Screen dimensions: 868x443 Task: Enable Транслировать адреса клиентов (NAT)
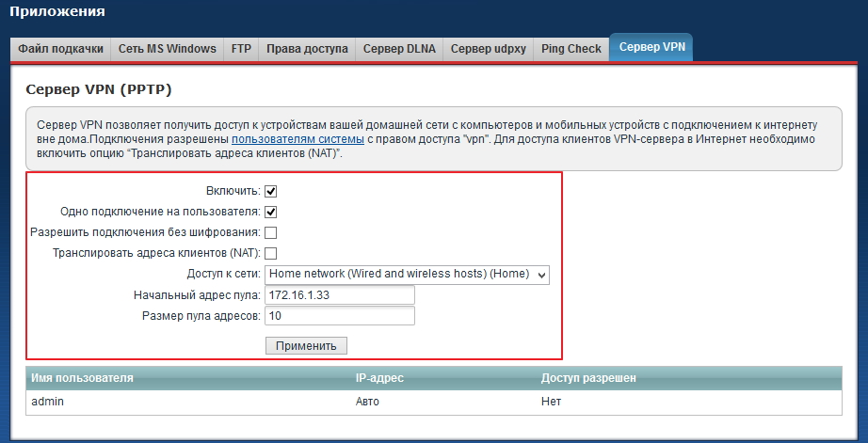pos(271,253)
